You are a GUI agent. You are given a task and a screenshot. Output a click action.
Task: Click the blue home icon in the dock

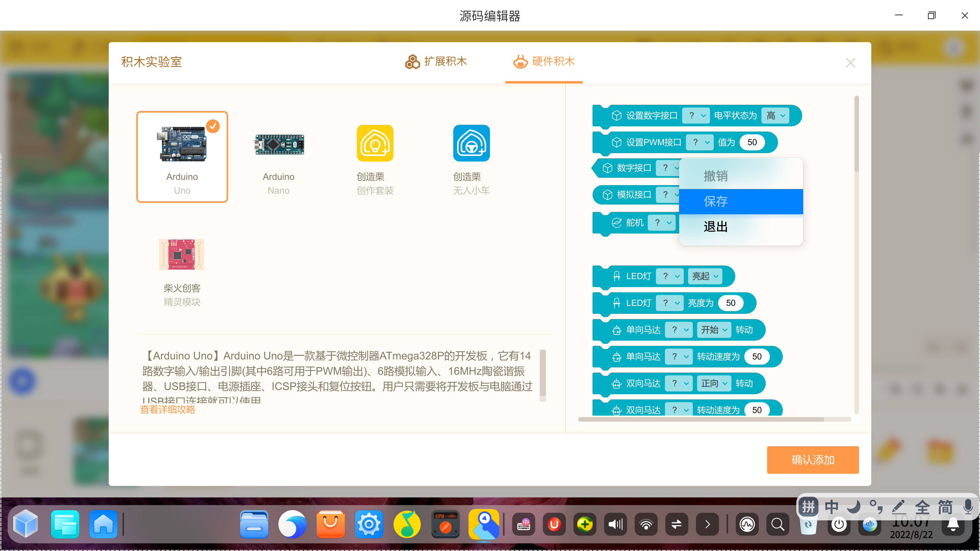(x=103, y=524)
